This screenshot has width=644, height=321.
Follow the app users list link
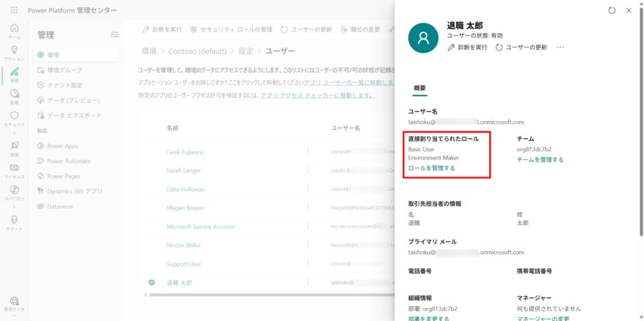coord(349,83)
